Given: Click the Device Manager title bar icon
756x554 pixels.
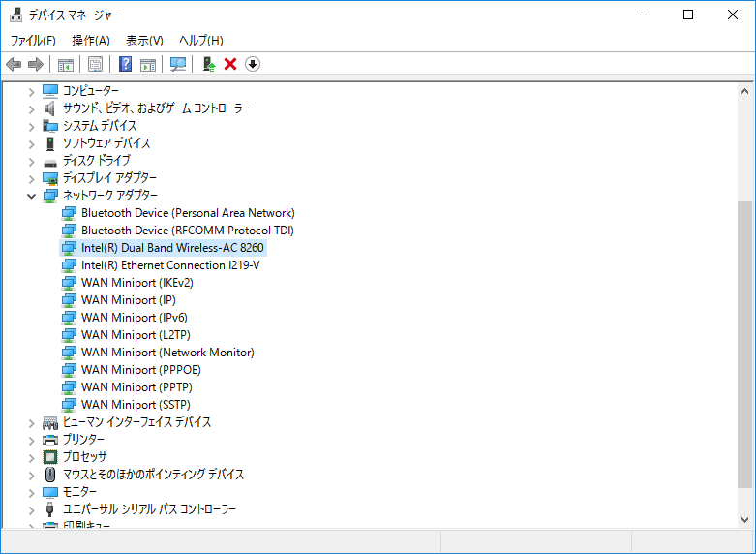Looking at the screenshot, I should tap(15, 15).
